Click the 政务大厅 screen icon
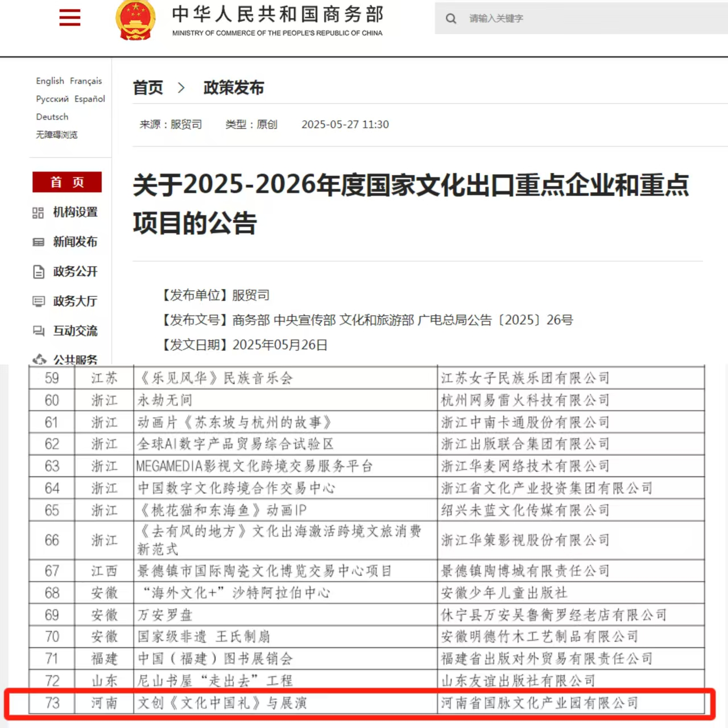This screenshot has height=728, width=728. (38, 301)
